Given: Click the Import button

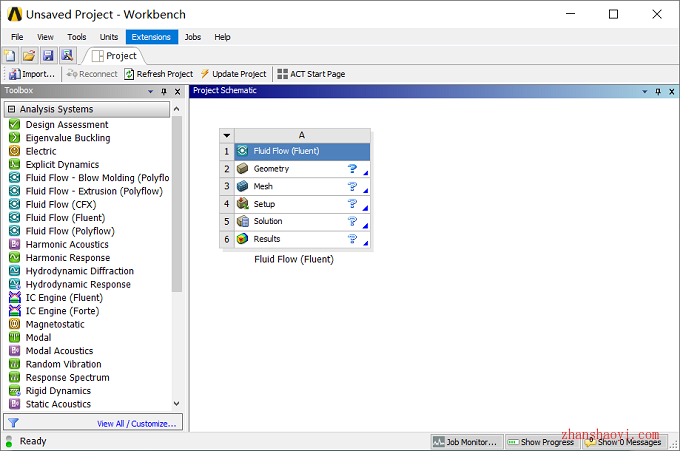Looking at the screenshot, I should [x=32, y=74].
